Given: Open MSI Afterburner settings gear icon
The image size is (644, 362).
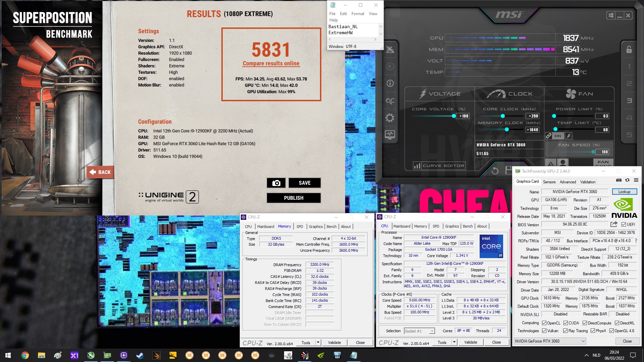Looking at the screenshot, I should tap(390, 118).
